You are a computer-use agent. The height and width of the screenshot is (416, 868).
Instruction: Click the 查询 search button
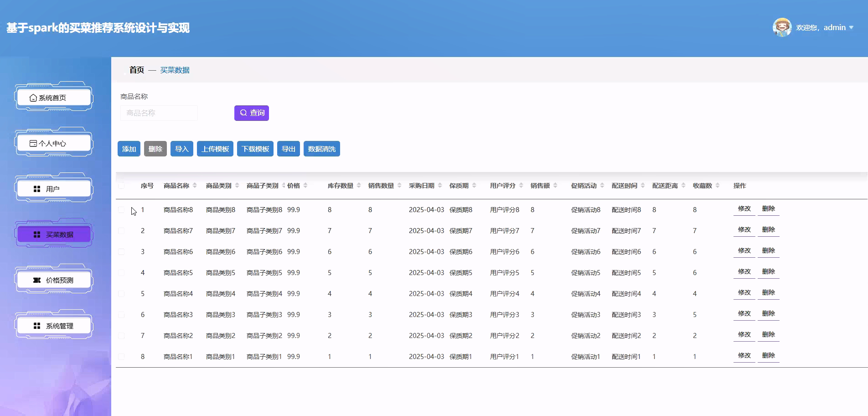pos(252,113)
